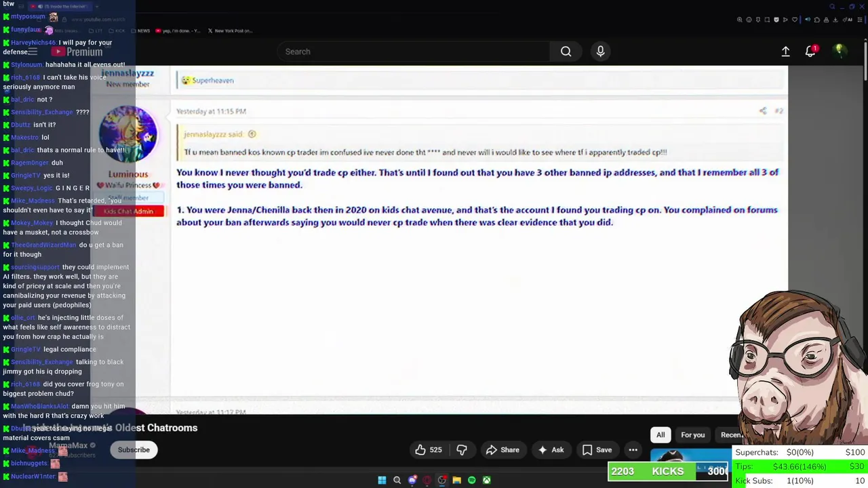
Task: Open the YouTube hamburger guide menu
Action: 33,52
